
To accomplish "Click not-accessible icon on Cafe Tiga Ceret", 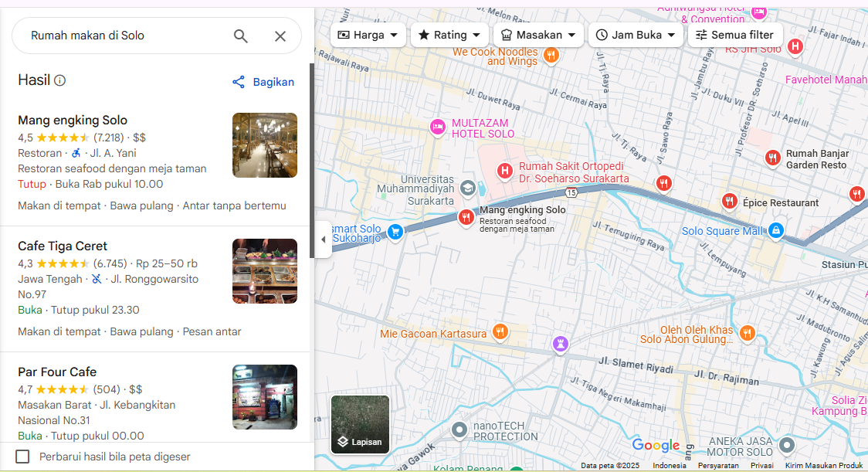I will coord(97,279).
